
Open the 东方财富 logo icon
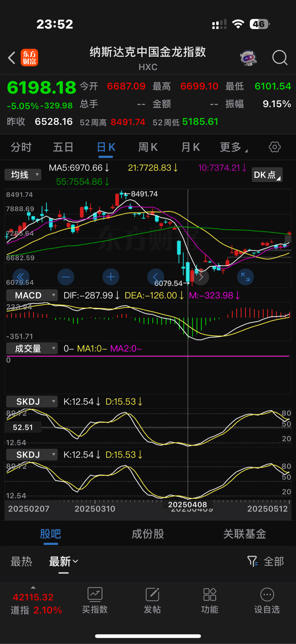[29, 58]
